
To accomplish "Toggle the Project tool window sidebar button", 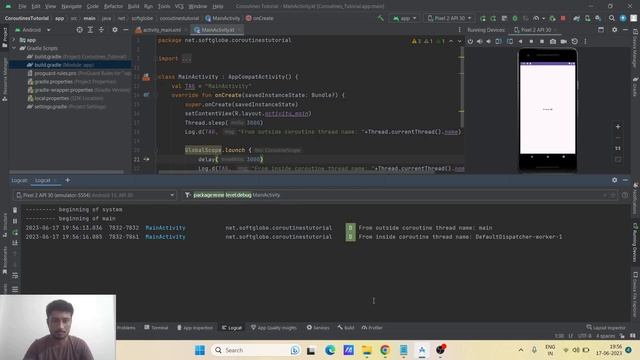I will click(x=4, y=38).
